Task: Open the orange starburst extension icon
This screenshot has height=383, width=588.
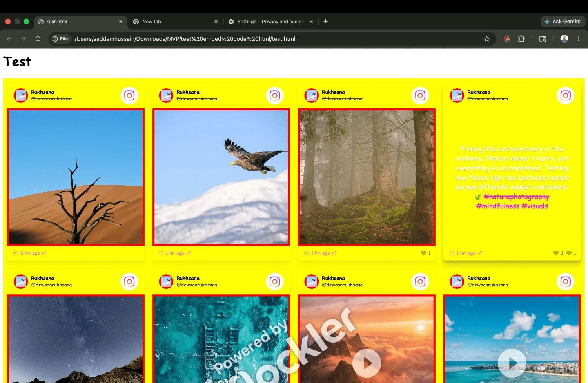Action: 507,39
